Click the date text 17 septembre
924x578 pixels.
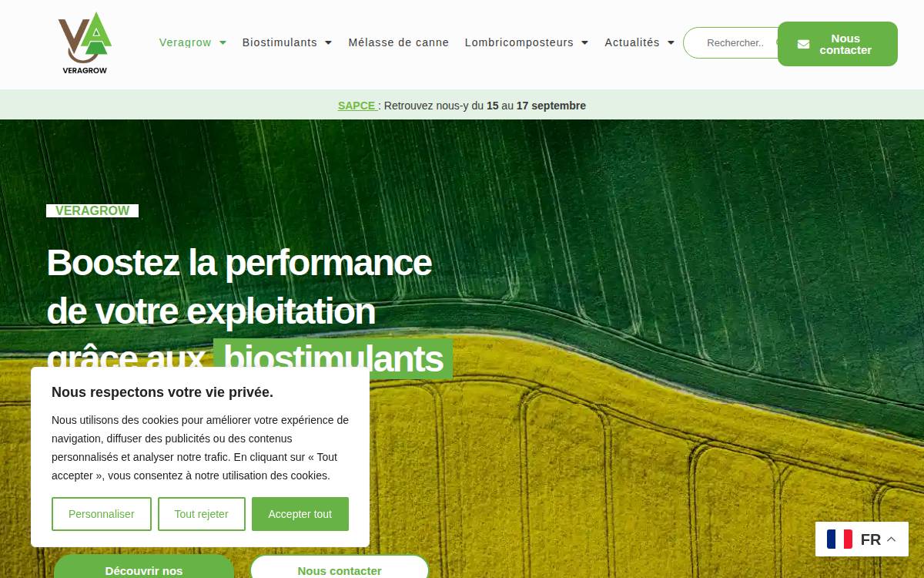coord(551,106)
